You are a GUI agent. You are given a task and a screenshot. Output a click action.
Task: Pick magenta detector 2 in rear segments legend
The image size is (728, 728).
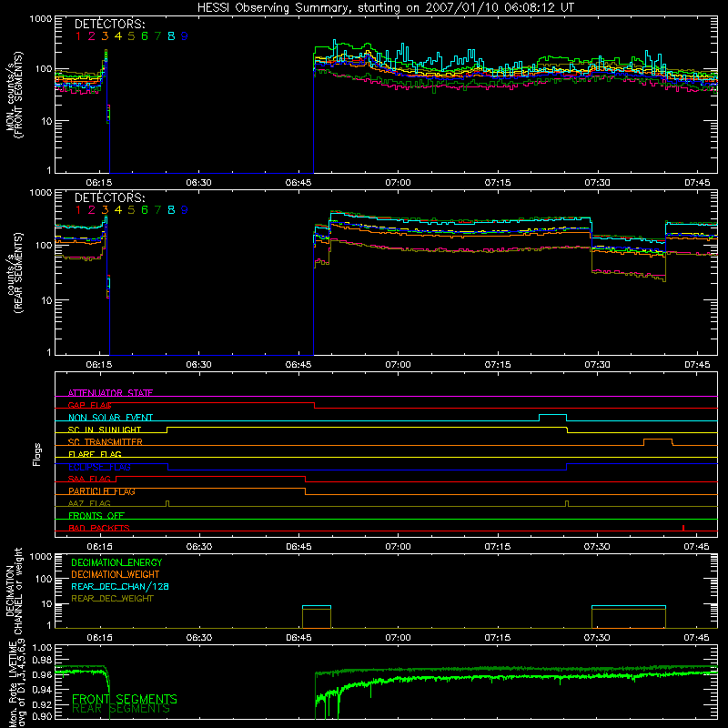click(x=92, y=210)
